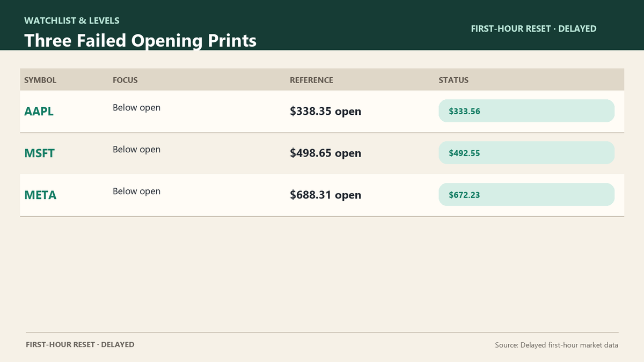Click the footer "FIRST-HOUR RESET · DELAYED" text
This screenshot has width=644, height=362.
click(x=80, y=345)
